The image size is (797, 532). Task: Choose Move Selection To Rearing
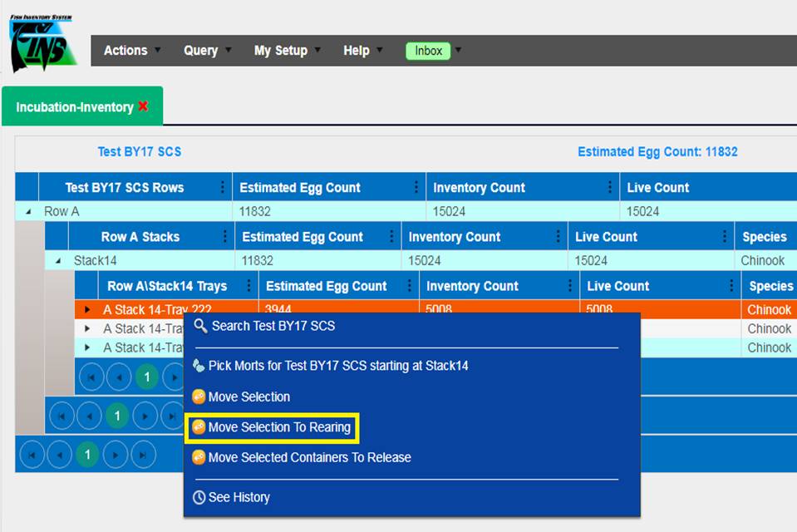[278, 427]
